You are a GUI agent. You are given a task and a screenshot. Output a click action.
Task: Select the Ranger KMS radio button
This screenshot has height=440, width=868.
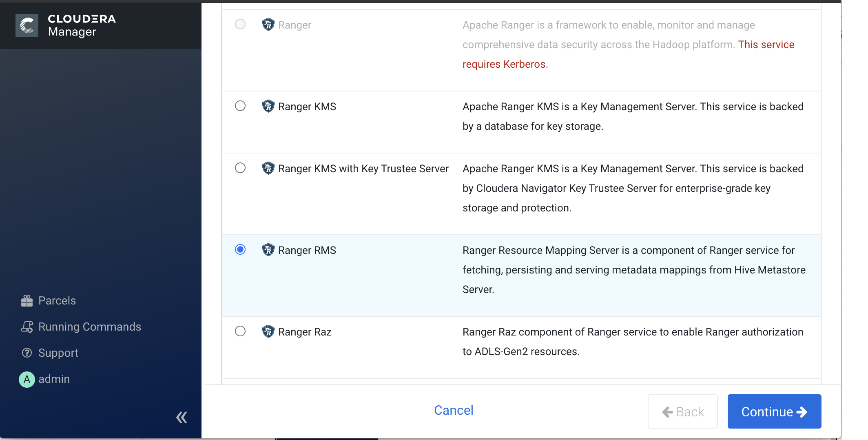[240, 106]
